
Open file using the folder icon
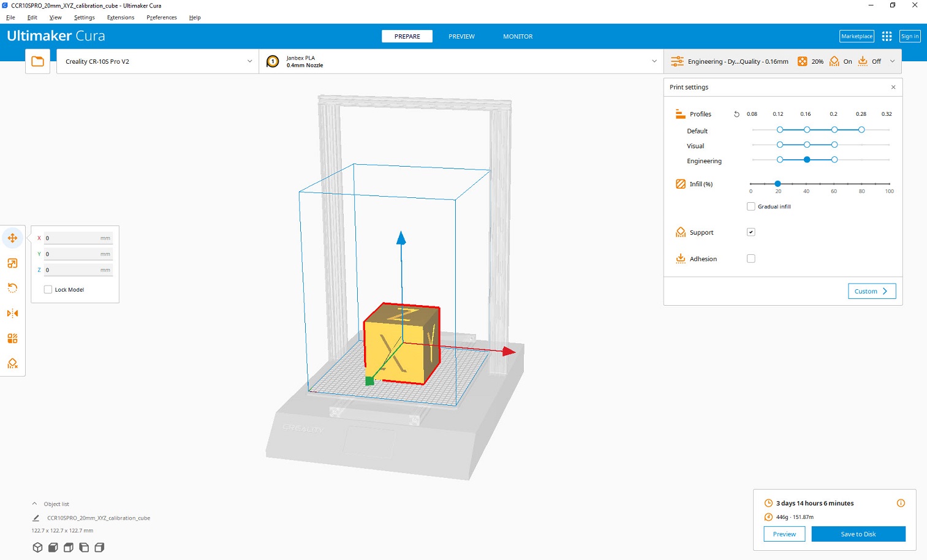click(37, 61)
